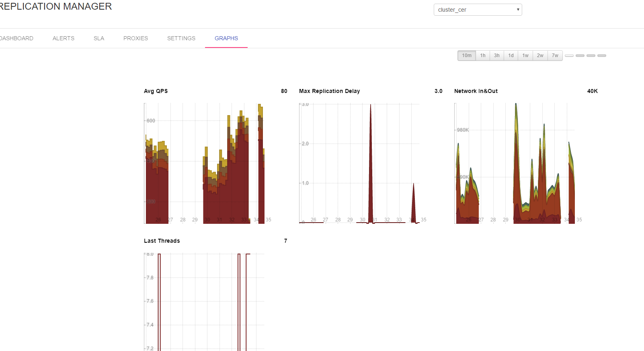
Task: Click the REPLICATION MANAGER page heading
Action: tap(56, 6)
